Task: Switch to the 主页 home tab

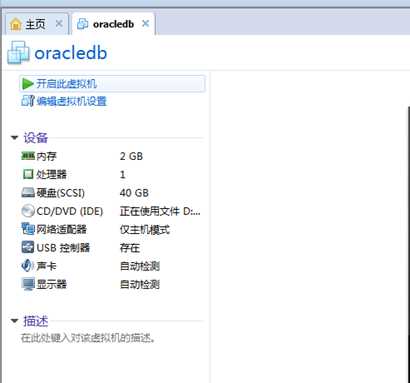Action: [x=37, y=24]
